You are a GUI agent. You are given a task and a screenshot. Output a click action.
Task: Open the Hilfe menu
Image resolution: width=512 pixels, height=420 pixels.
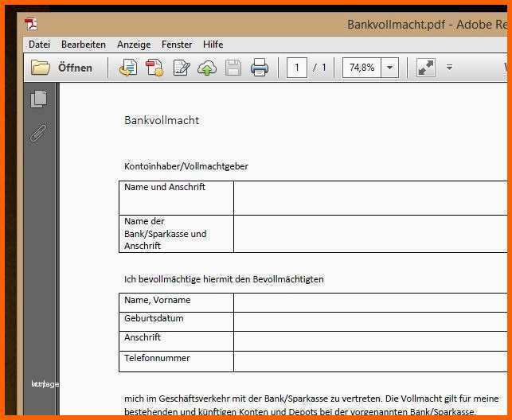213,45
